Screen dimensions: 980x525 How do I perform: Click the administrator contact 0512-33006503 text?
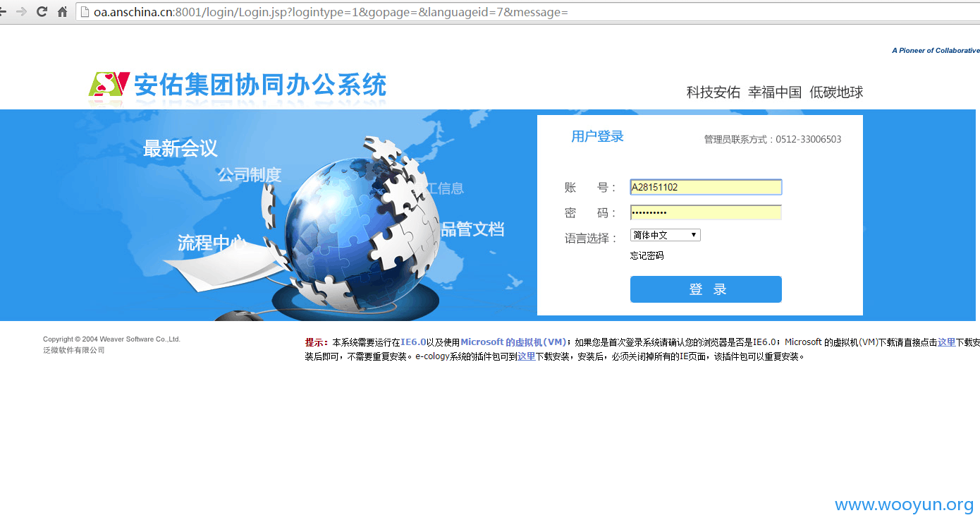tap(773, 139)
